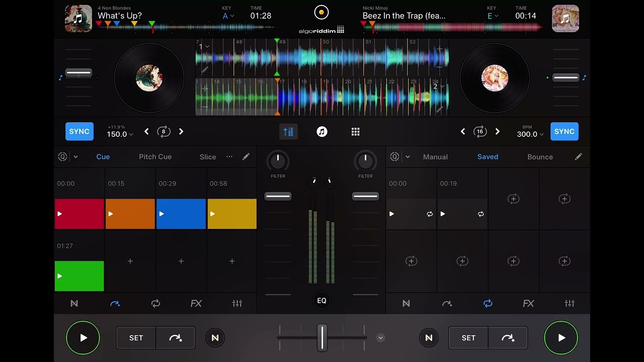
Task: Toggle the right Neural Mix button beside SET
Action: tap(429, 338)
